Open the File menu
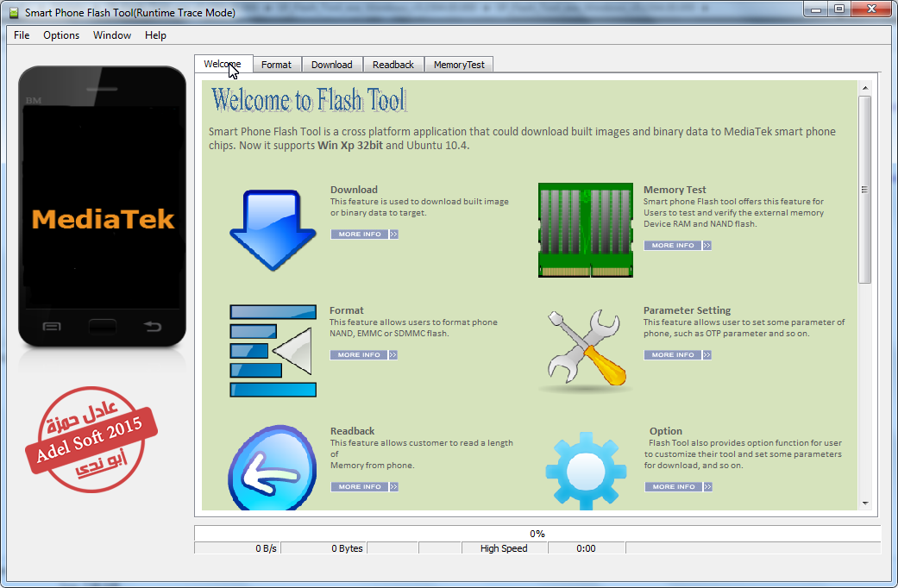Image resolution: width=898 pixels, height=588 pixels. pyautogui.click(x=22, y=35)
